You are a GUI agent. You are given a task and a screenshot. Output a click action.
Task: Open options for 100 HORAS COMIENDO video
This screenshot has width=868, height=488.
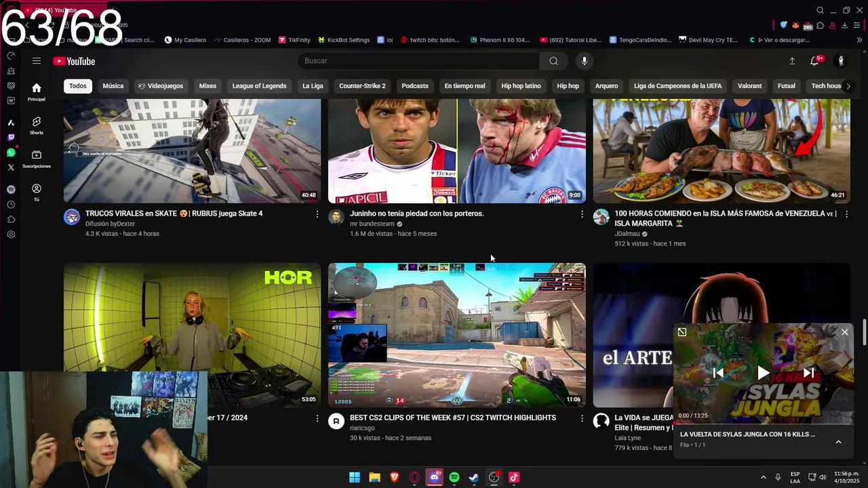(846, 214)
